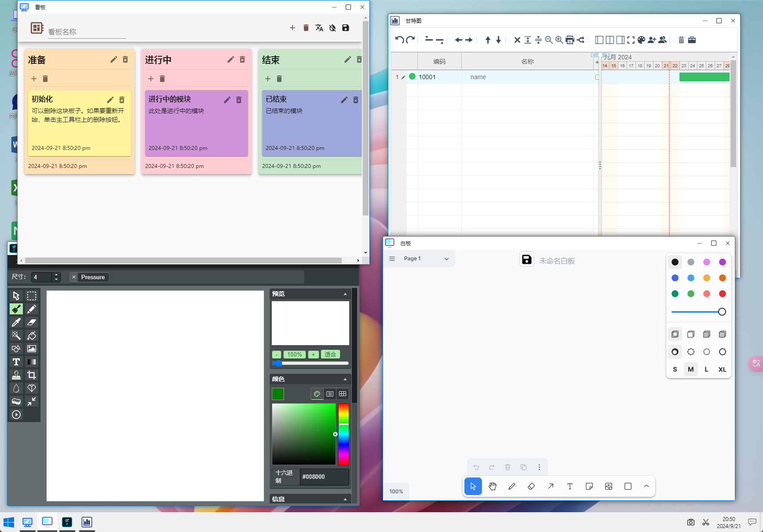Click the Redo icon in Gantt toolbar
This screenshot has height=532, width=763.
(411, 40)
